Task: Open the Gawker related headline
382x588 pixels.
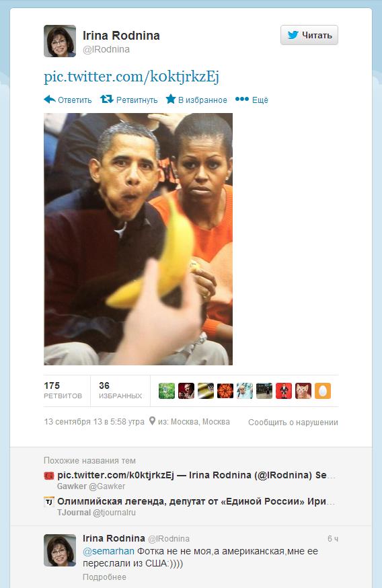Action: point(196,475)
